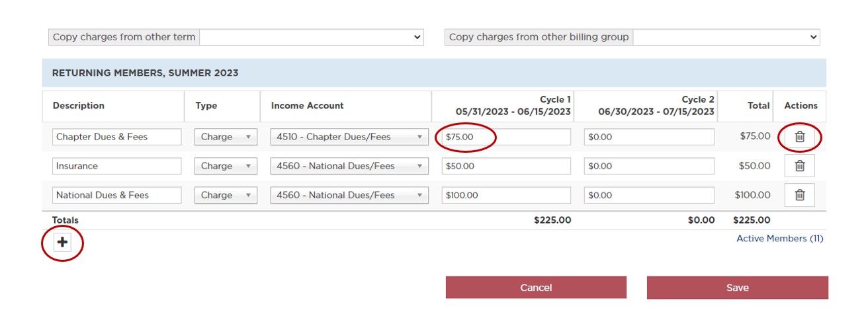Open Insurance row income account dropdown
Screen dimensions: 868x326
(349, 166)
